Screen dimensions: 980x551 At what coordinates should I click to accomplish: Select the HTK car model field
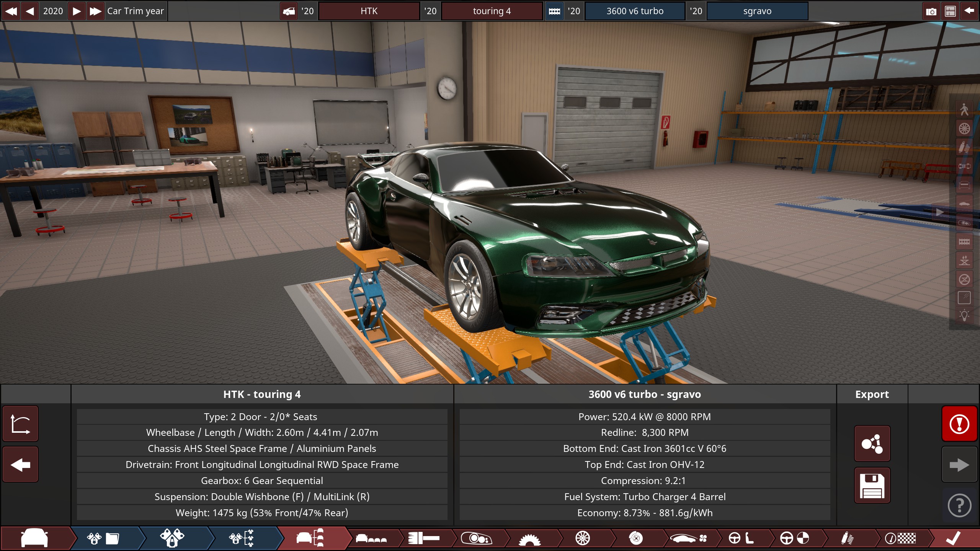[x=369, y=11]
